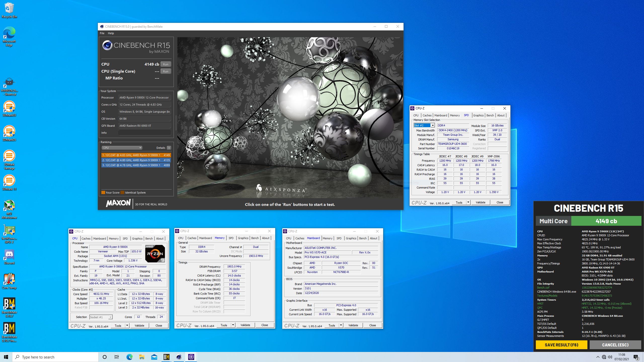Open Microsoft Edge desktop shortcut
644x362 pixels.
pyautogui.click(x=9, y=36)
